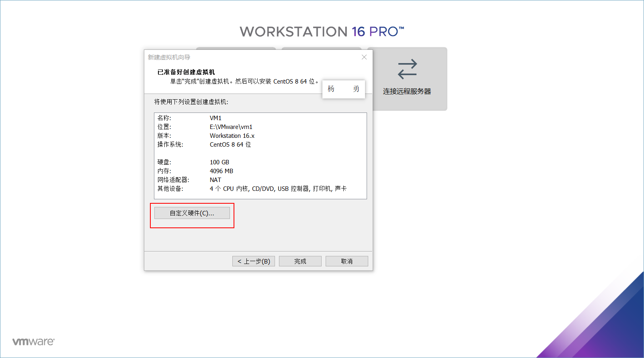Click the 新建虚拟机向导 title text
Image resolution: width=644 pixels, height=358 pixels.
(x=169, y=57)
